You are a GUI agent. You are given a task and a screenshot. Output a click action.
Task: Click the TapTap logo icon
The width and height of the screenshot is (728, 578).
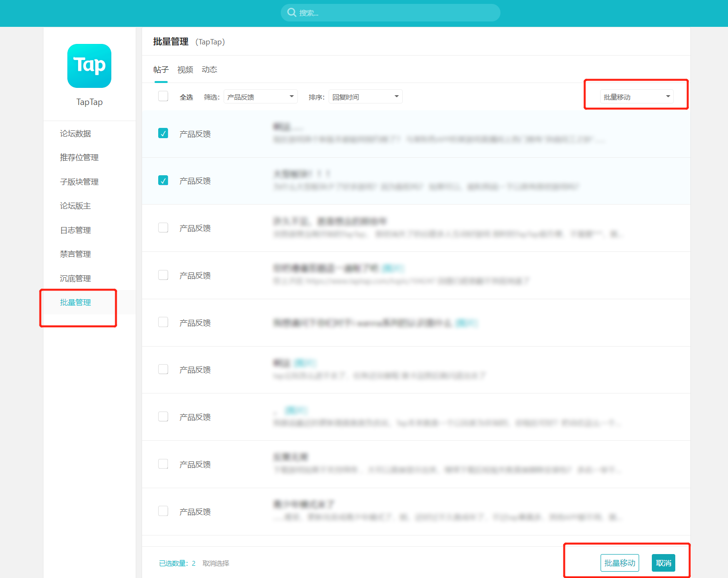(x=89, y=66)
